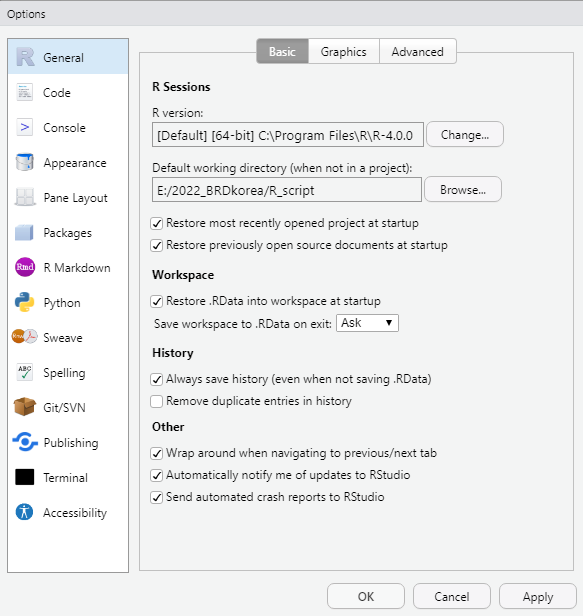This screenshot has height=616, width=583.
Task: Select the Appearance label in the sidebar
Action: click(75, 163)
